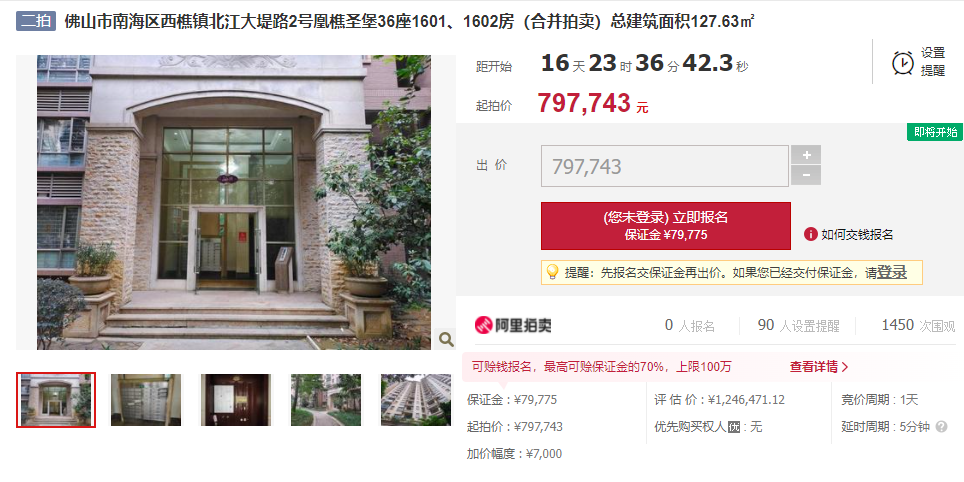Open the 登录 link
964x482 pixels.
(891, 272)
